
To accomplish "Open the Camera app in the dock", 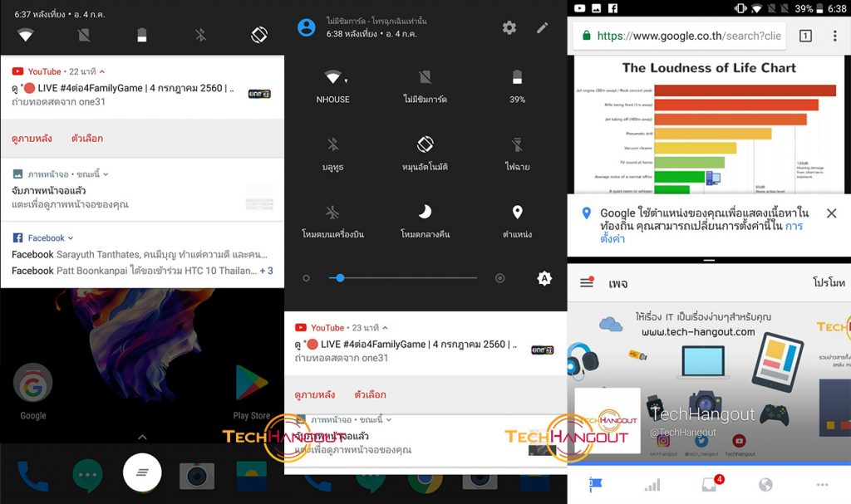I will 197,476.
